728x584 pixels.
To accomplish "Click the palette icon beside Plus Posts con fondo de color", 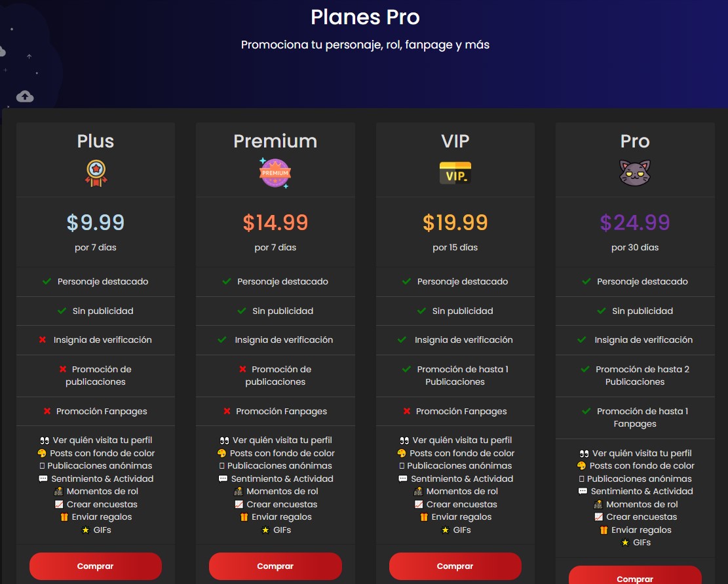I will (42, 453).
